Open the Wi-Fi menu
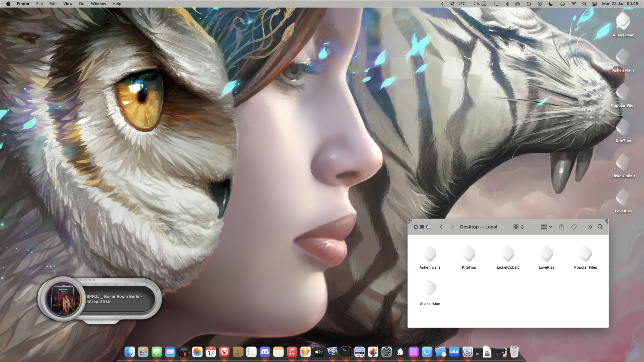Screen dimensions: 644x362 574,4
